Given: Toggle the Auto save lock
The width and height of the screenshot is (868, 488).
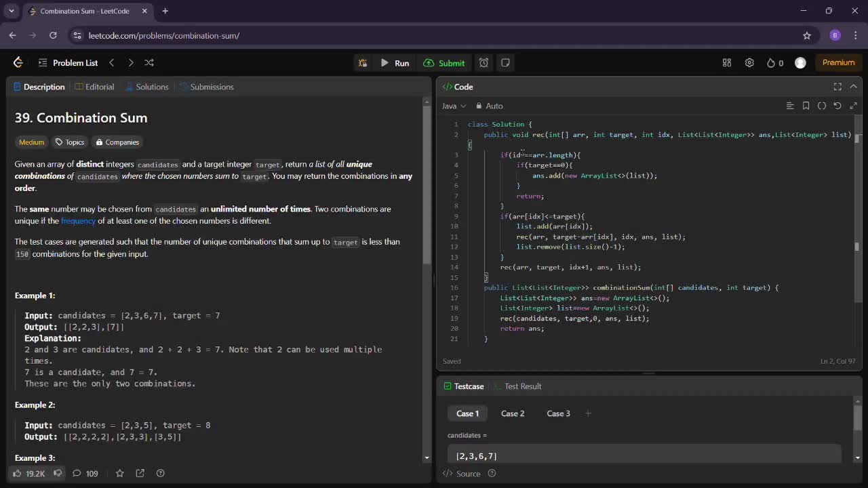Looking at the screenshot, I should tap(489, 106).
